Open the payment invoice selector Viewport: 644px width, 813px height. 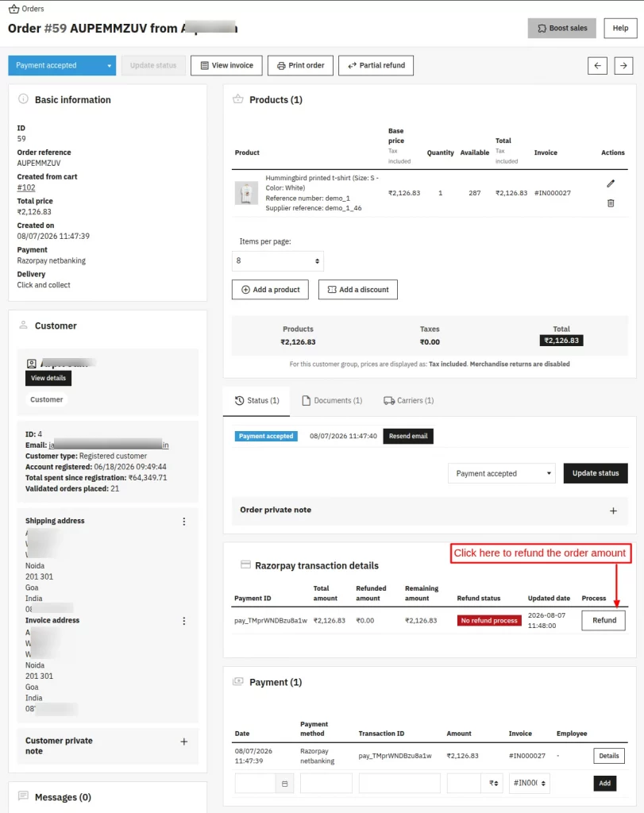(530, 784)
